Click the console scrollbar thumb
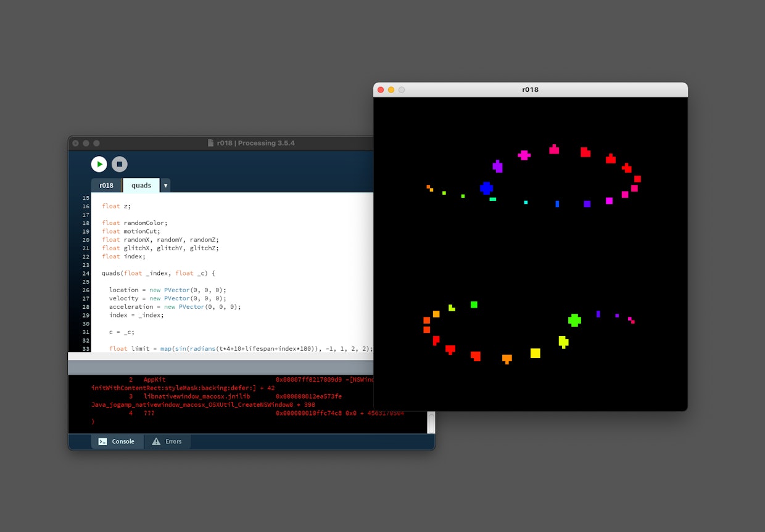The width and height of the screenshot is (765, 532). pos(431,422)
